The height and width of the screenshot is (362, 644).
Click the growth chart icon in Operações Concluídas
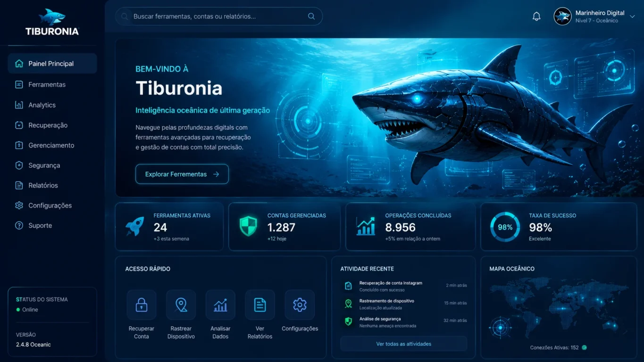pyautogui.click(x=366, y=226)
